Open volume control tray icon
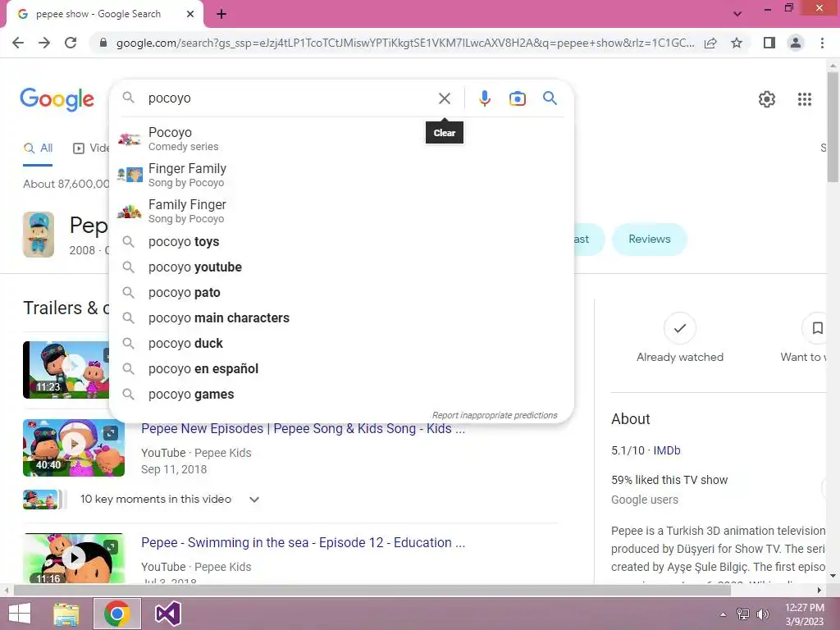The image size is (840, 630). (x=762, y=614)
